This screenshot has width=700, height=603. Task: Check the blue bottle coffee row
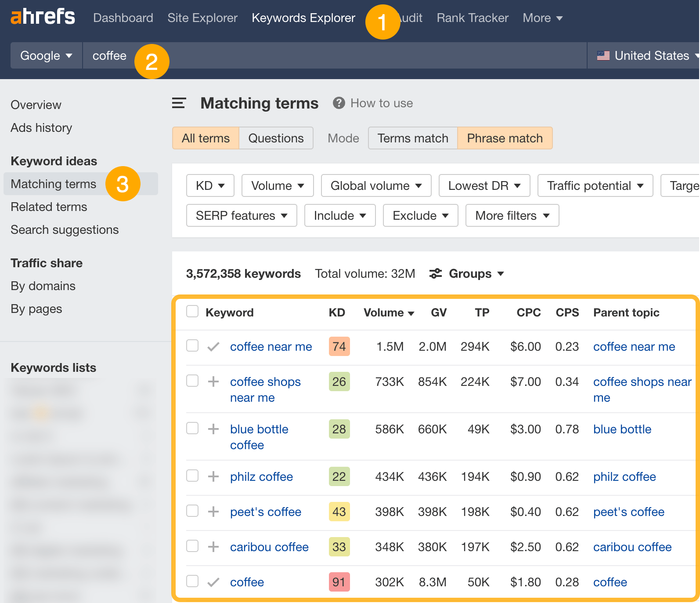click(x=192, y=428)
